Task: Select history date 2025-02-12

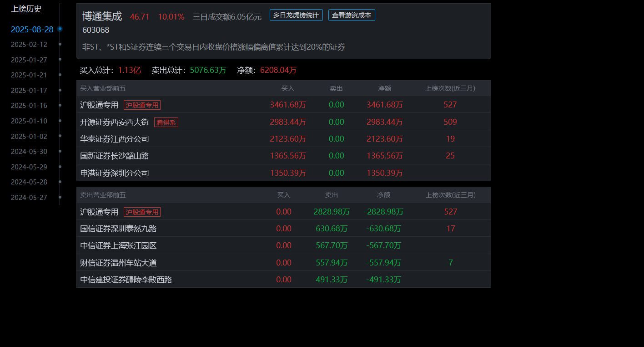Action: tap(29, 45)
